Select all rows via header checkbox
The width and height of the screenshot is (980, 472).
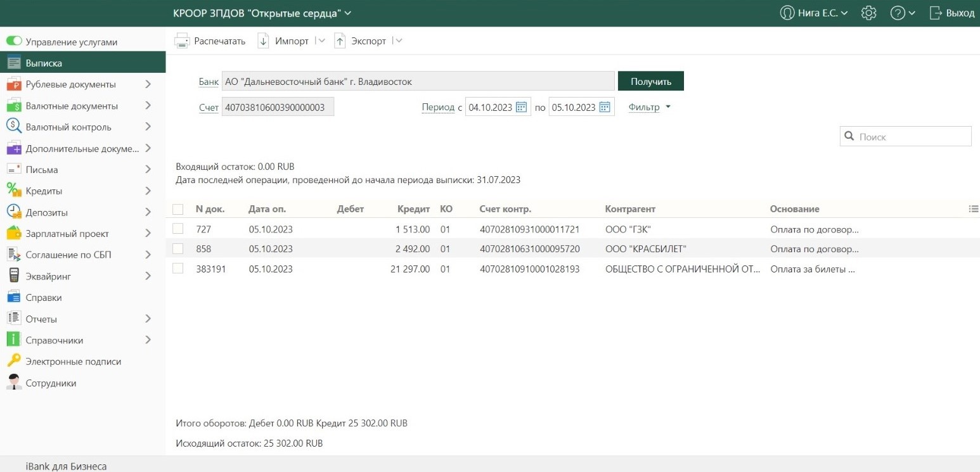[178, 209]
